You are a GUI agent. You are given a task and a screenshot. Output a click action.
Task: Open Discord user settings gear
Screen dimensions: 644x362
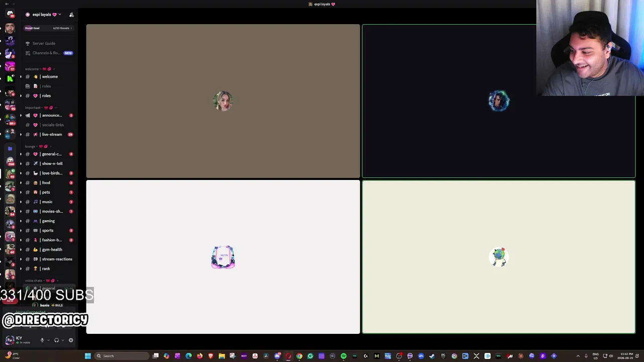pos(70,340)
